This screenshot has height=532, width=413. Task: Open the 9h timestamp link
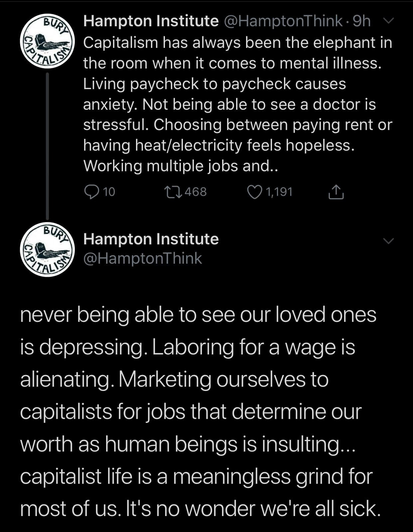click(361, 21)
